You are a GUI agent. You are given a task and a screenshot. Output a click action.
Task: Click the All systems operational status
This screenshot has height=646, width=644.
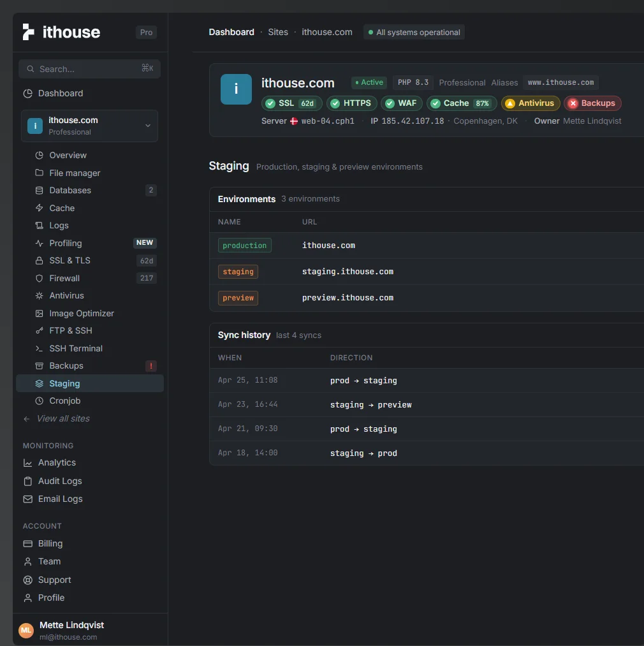click(x=414, y=32)
